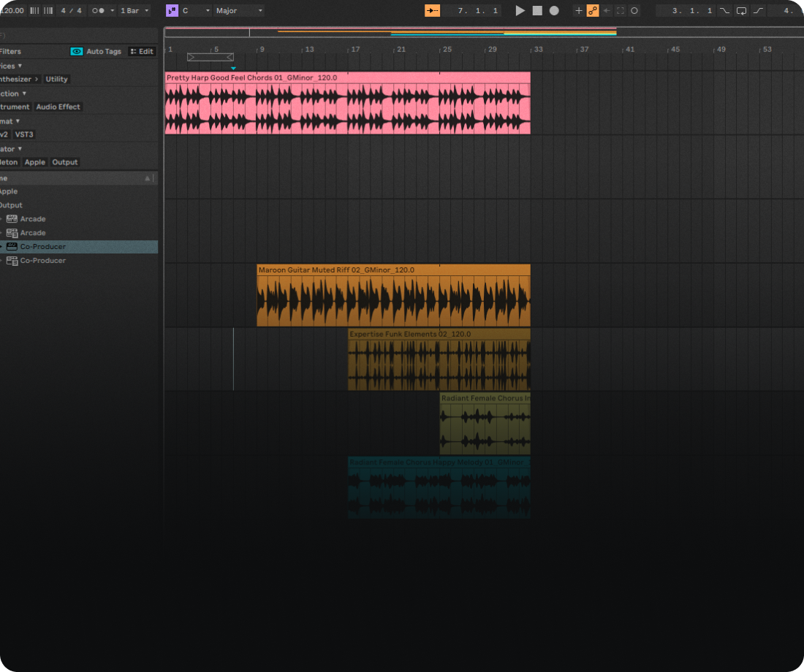Click the Apple creator filter button

pyautogui.click(x=34, y=162)
